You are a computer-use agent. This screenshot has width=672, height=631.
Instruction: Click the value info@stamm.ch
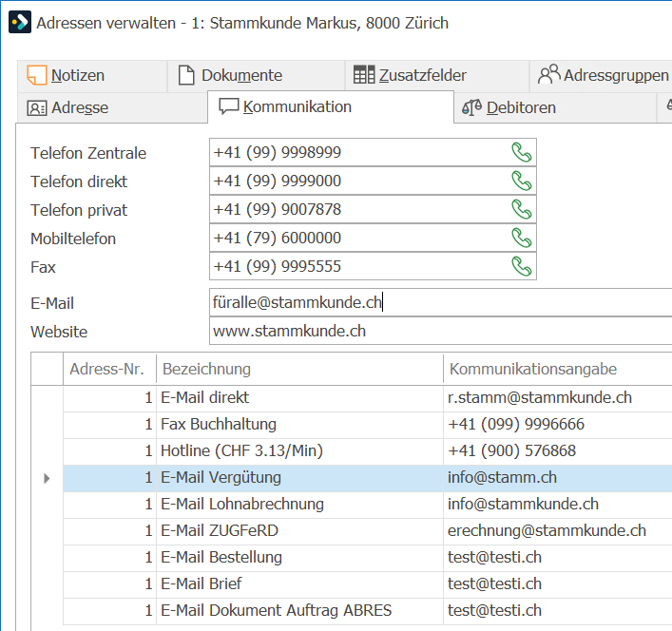[x=502, y=478]
